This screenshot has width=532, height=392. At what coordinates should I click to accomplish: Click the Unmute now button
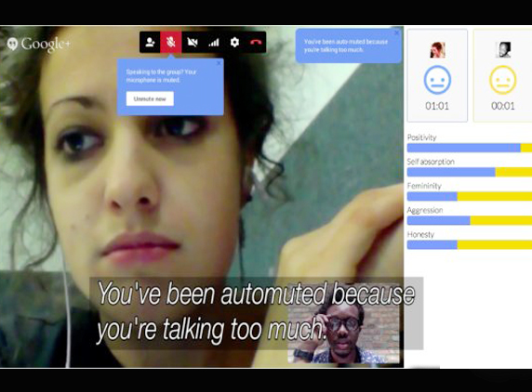[150, 99]
